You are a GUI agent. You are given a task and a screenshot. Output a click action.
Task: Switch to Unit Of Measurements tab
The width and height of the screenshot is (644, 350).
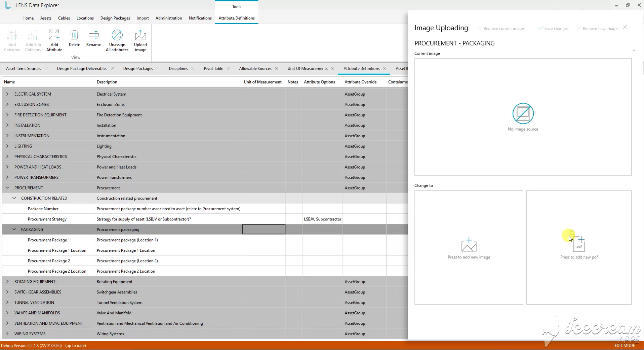point(307,69)
